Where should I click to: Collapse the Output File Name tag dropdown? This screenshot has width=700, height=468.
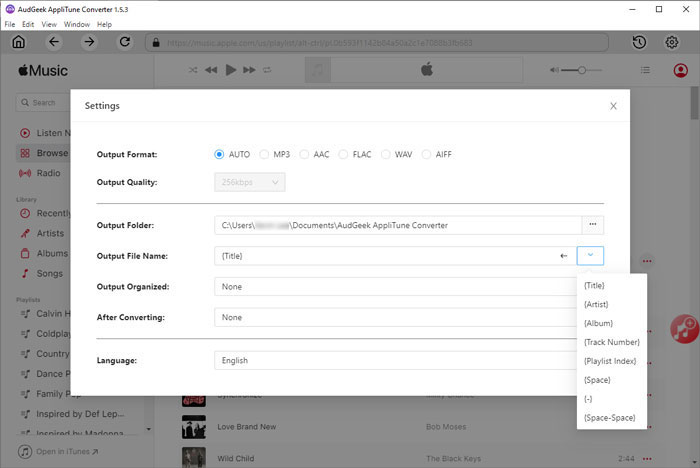pyautogui.click(x=590, y=256)
